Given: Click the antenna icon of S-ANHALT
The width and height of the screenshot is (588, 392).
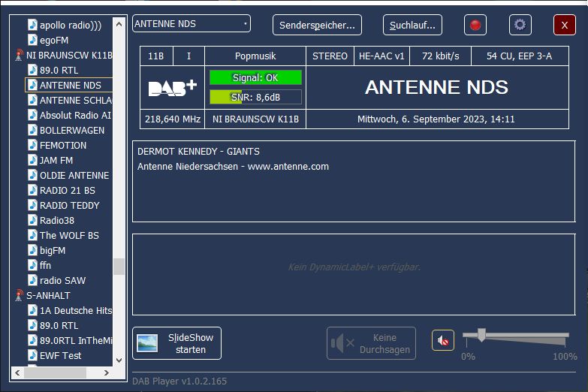Looking at the screenshot, I should point(19,295).
